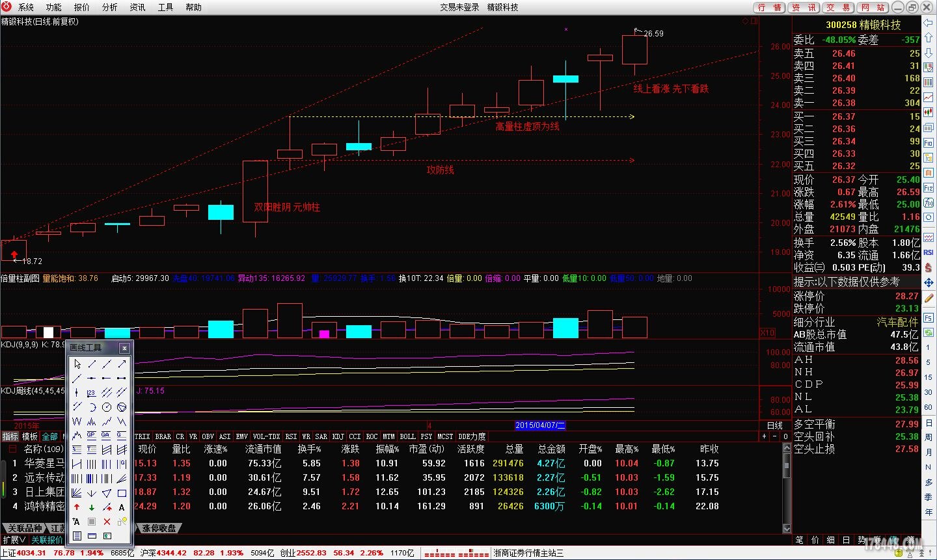
Task: Open the 工具 menu
Action: [x=166, y=7]
